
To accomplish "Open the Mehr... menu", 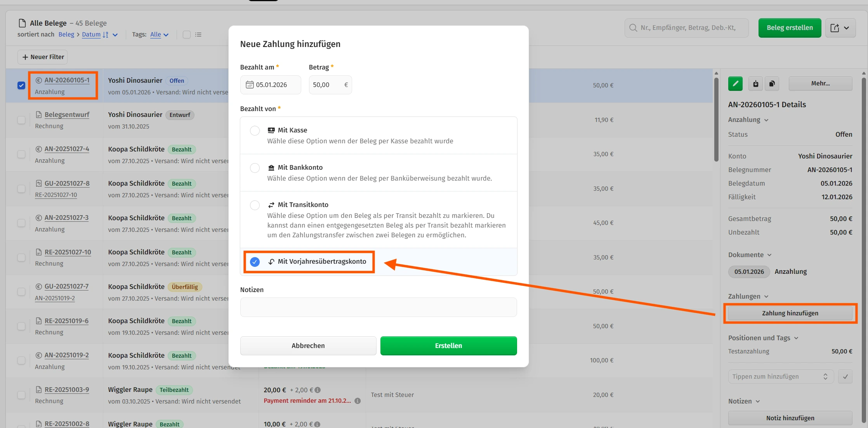I will (820, 84).
